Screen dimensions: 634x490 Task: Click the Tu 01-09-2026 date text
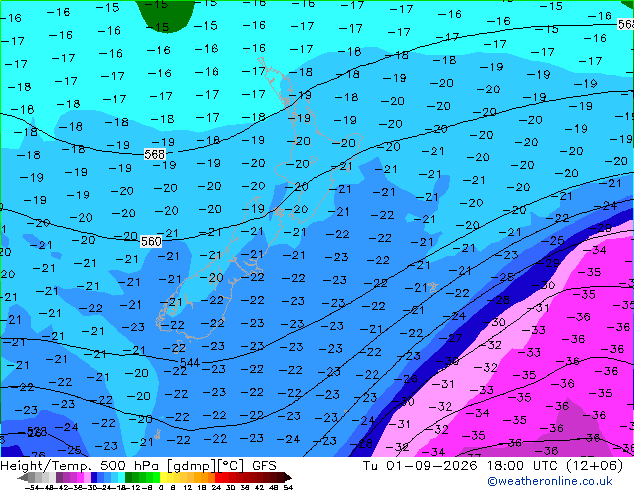420,466
